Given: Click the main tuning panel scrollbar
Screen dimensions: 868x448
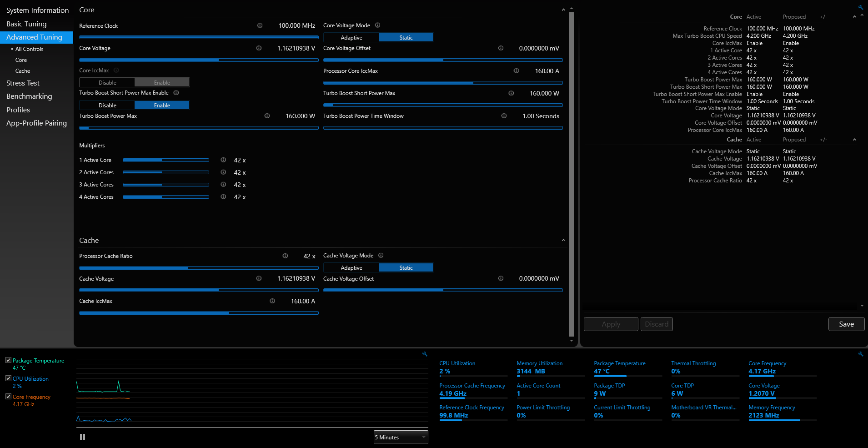Looking at the screenshot, I should (x=572, y=175).
